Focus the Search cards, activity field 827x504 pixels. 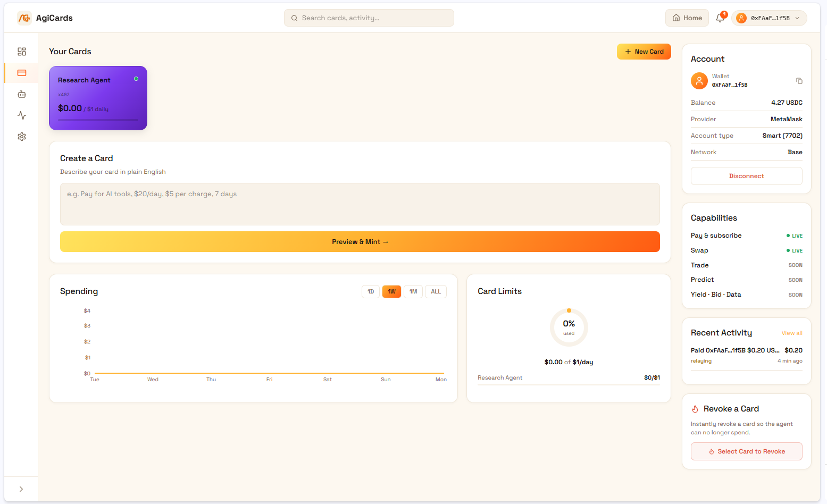(369, 18)
